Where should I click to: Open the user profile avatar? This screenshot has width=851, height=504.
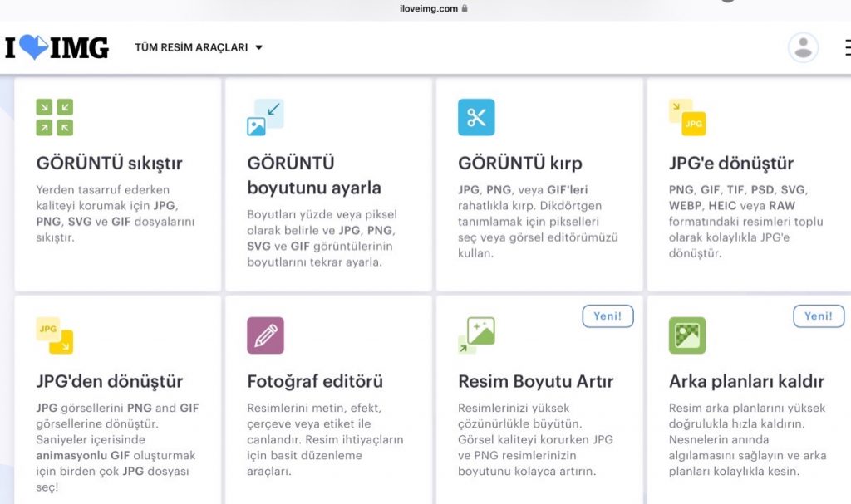(803, 47)
